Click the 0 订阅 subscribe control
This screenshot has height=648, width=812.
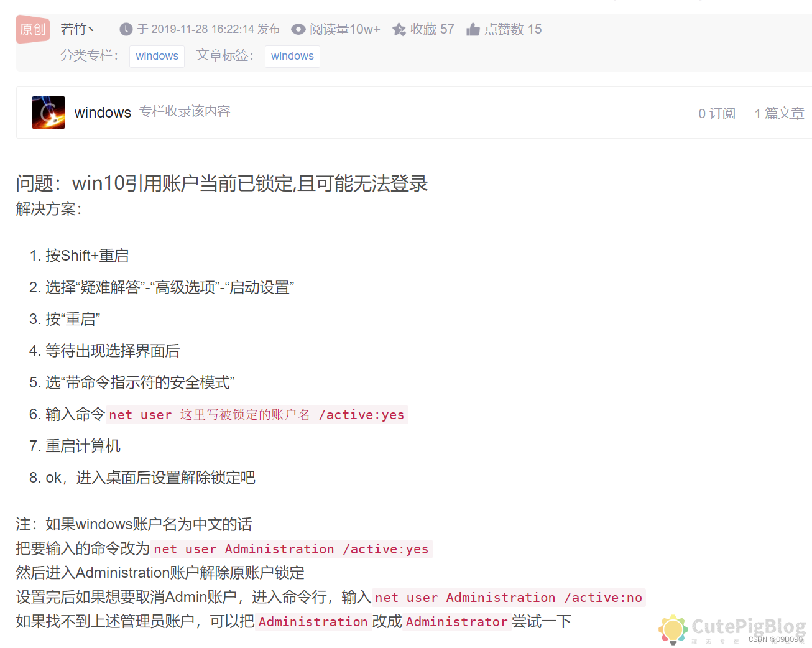(716, 113)
